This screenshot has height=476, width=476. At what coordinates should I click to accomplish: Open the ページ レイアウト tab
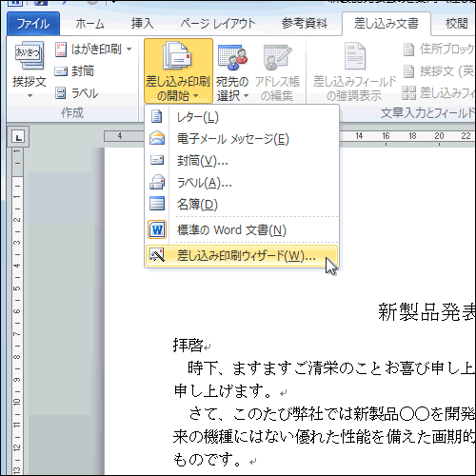(218, 24)
